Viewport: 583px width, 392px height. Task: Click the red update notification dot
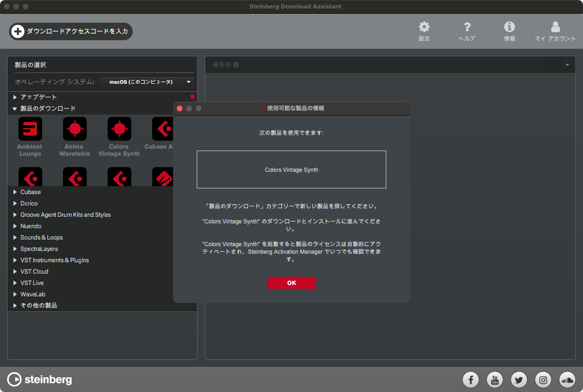192,97
